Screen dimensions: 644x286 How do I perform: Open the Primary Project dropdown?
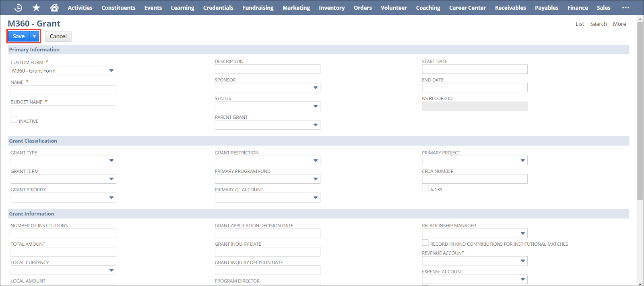tap(522, 161)
